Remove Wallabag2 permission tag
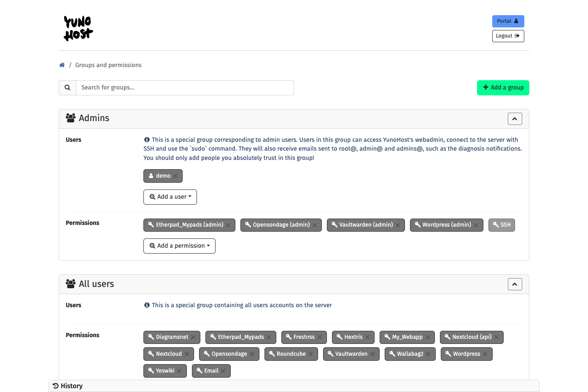The height and width of the screenshot is (392, 588). (x=428, y=354)
